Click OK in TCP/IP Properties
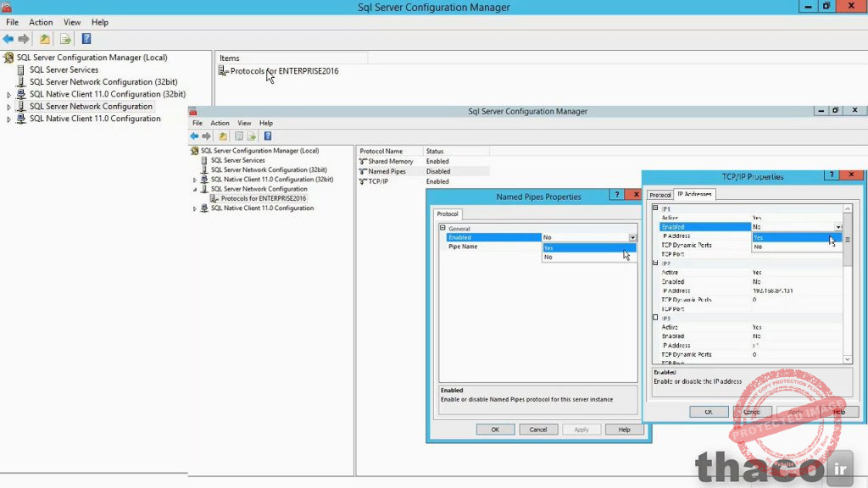The height and width of the screenshot is (488, 868). [x=709, y=412]
